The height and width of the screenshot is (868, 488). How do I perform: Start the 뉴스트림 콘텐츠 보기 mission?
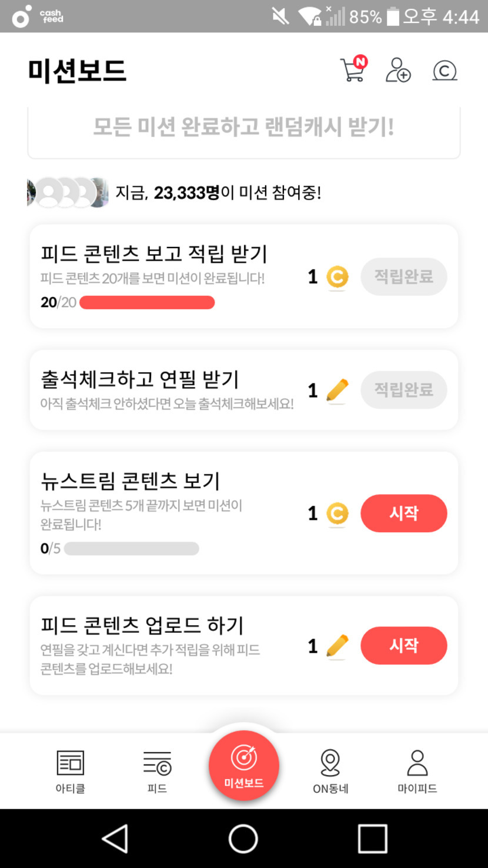pos(403,513)
